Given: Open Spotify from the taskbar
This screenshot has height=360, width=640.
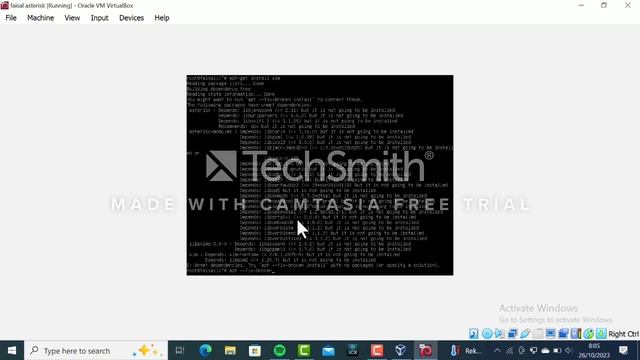Looking at the screenshot, I should pyautogui.click(x=279, y=350).
